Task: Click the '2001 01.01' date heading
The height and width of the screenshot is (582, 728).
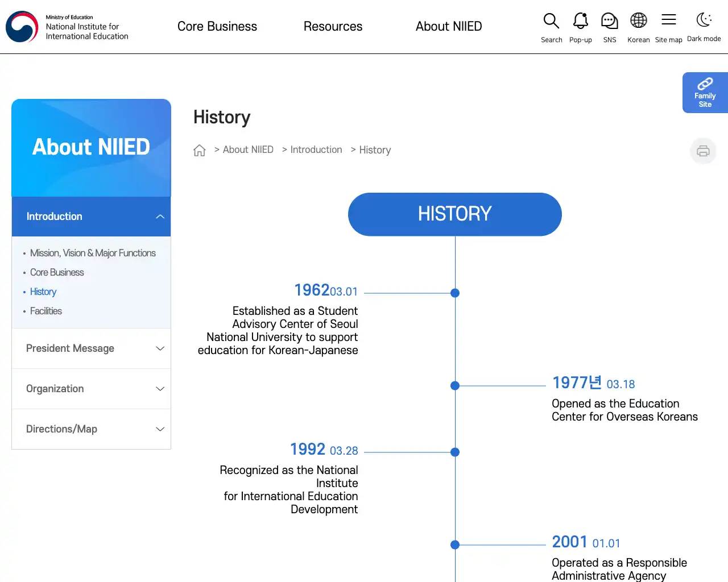Action: [586, 542]
